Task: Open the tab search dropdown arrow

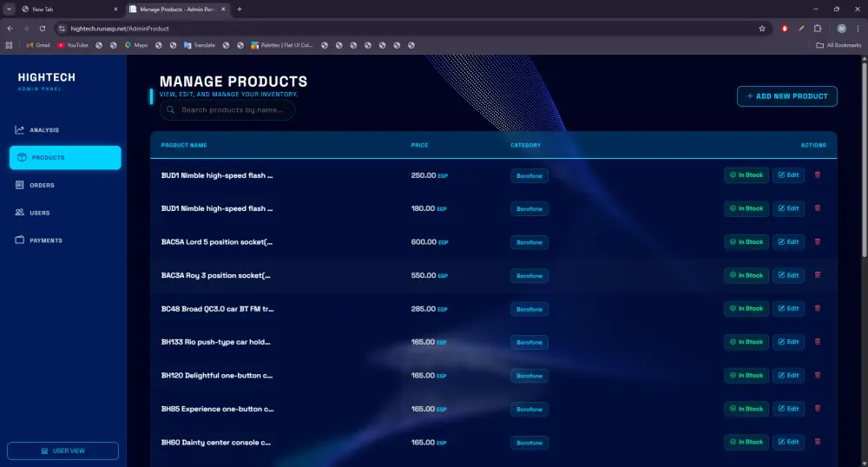Action: click(9, 9)
